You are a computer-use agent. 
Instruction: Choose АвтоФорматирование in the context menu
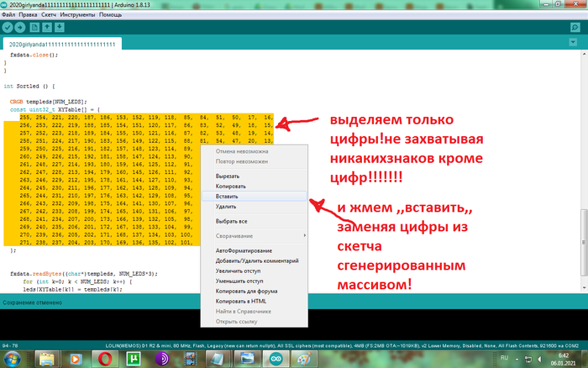tap(255, 250)
